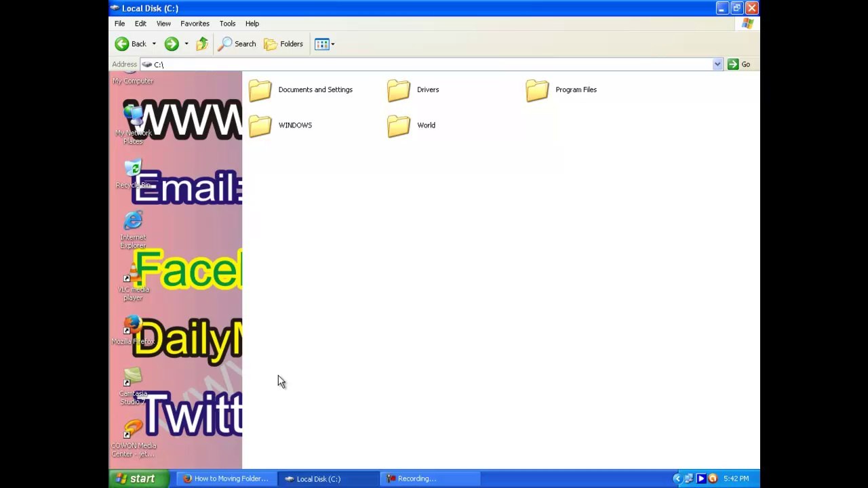Screen dimensions: 868x488
Task: Switch to Firefox 'How to Moving Folder' taskbar button
Action: pos(226,479)
